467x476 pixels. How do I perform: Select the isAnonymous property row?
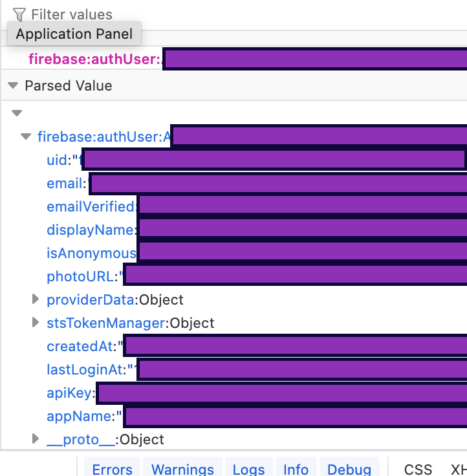click(234, 253)
